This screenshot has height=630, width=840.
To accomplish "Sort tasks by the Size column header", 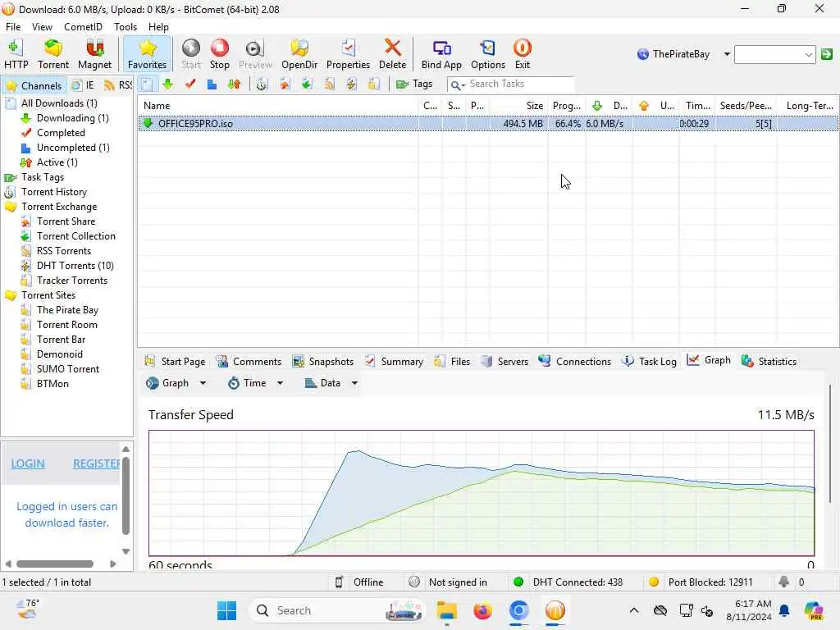I will 518,106.
